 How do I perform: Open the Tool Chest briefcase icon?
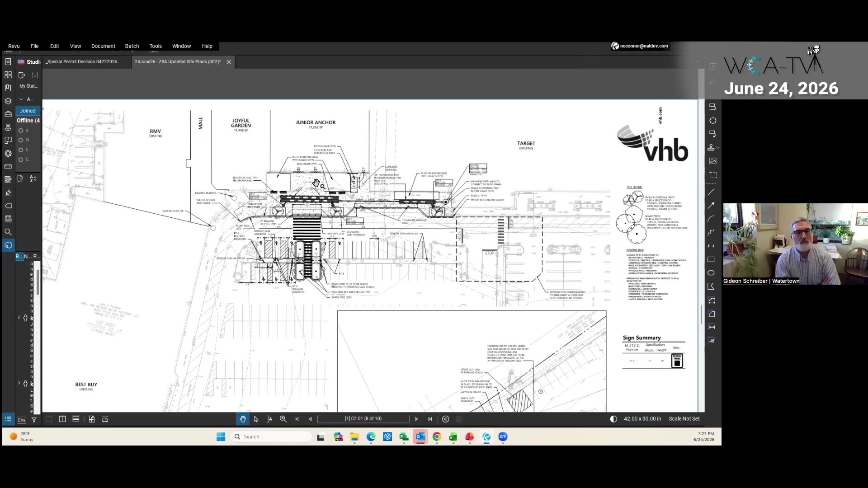tap(8, 114)
